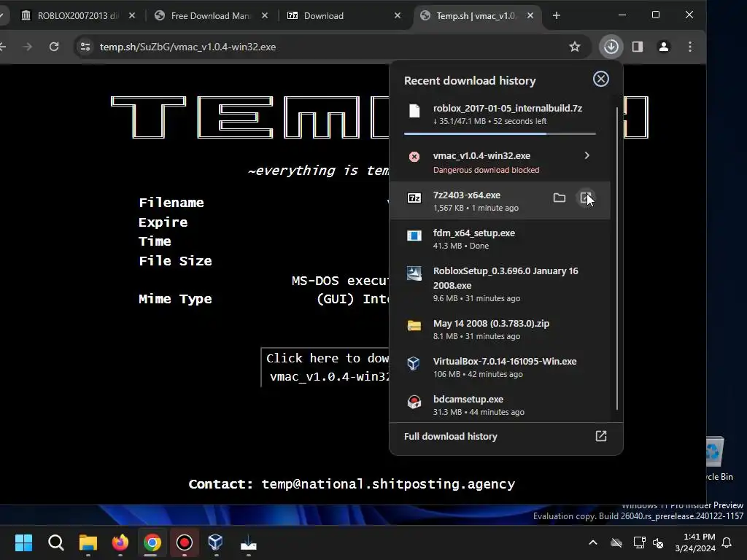The image size is (747, 560).
Task: Open the Free Download Manager taskbar icon
Action: click(x=248, y=542)
